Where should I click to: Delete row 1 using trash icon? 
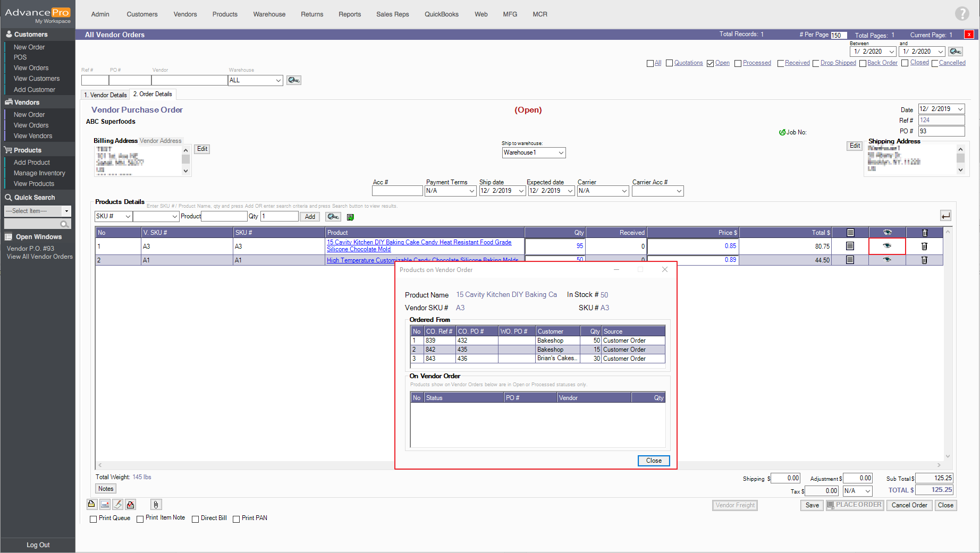(924, 246)
